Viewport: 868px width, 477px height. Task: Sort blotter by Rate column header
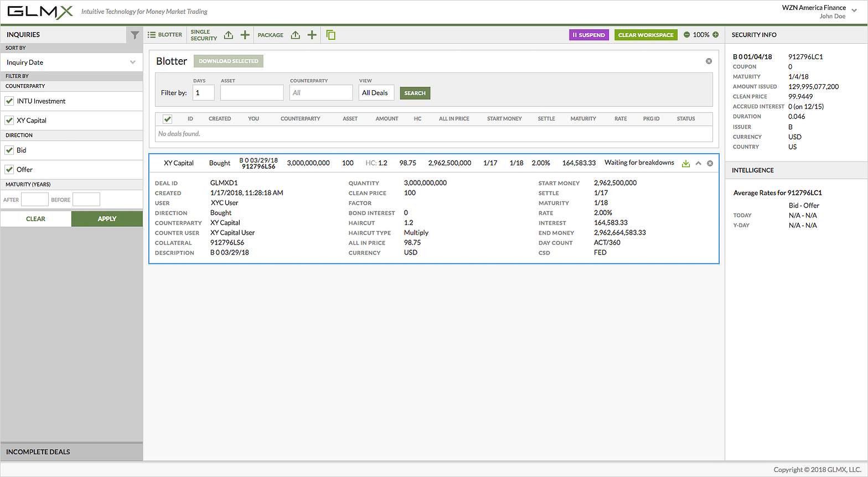(621, 119)
